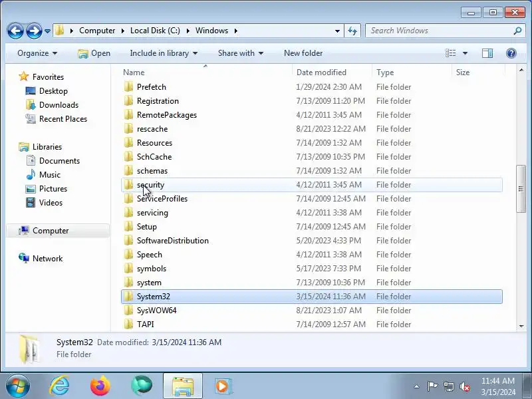Viewport: 532px width, 399px height.
Task: Open Windows Media Player from taskbar
Action: [x=223, y=386]
